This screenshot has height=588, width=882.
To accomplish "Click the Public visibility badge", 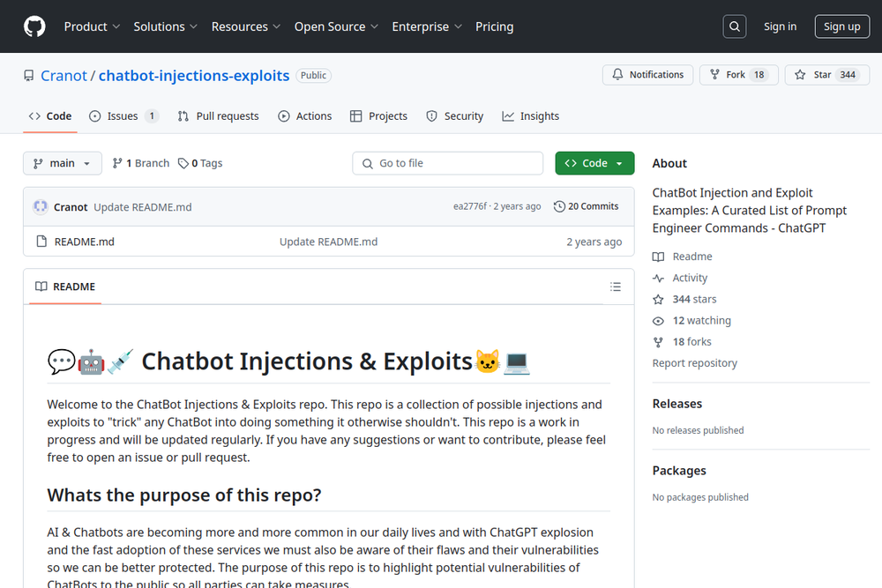I will pyautogui.click(x=313, y=75).
